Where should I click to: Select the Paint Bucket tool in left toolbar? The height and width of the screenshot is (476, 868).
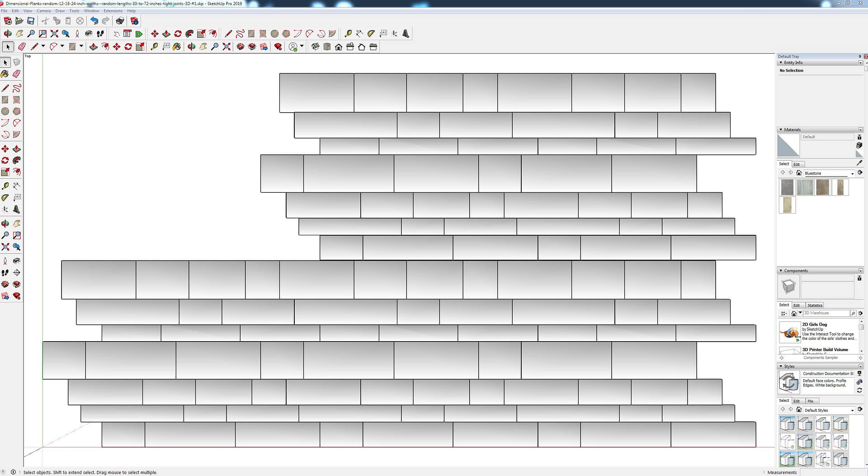(x=5, y=74)
